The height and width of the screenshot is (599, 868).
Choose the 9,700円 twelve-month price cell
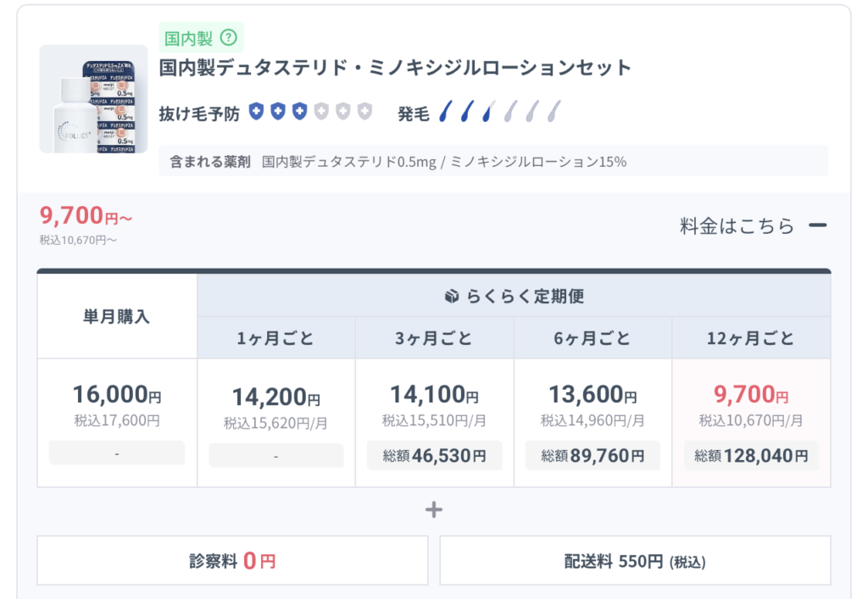(x=751, y=395)
